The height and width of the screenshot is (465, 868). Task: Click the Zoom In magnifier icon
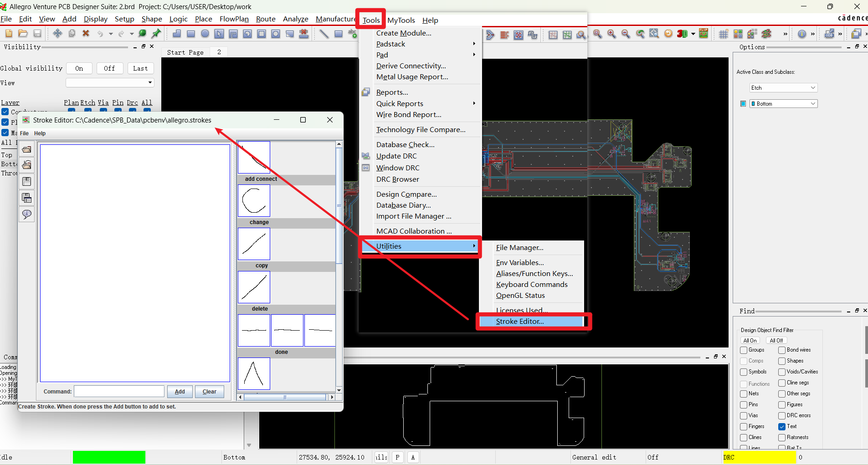pyautogui.click(x=611, y=34)
